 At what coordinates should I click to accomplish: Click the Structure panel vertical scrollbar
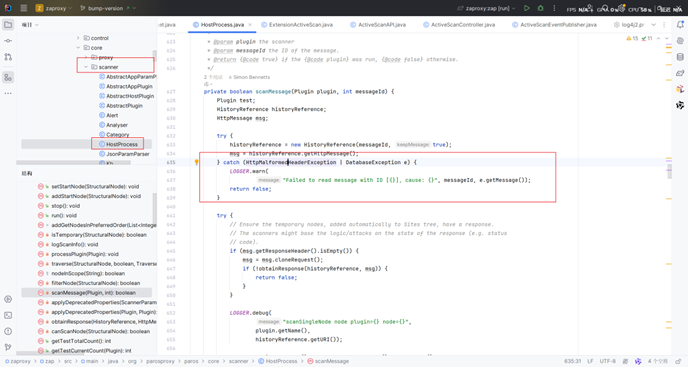pyautogui.click(x=154, y=208)
